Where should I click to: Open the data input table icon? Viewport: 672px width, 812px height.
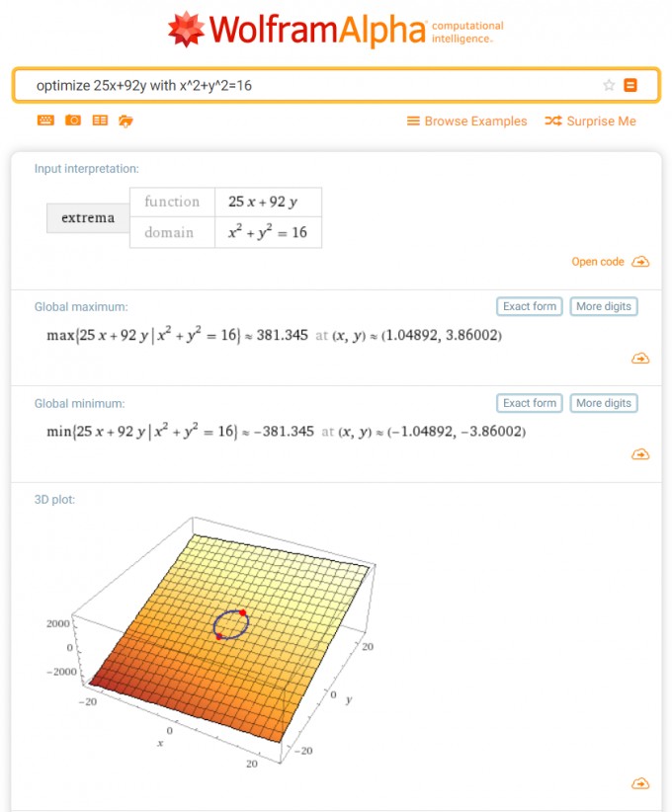[x=100, y=121]
